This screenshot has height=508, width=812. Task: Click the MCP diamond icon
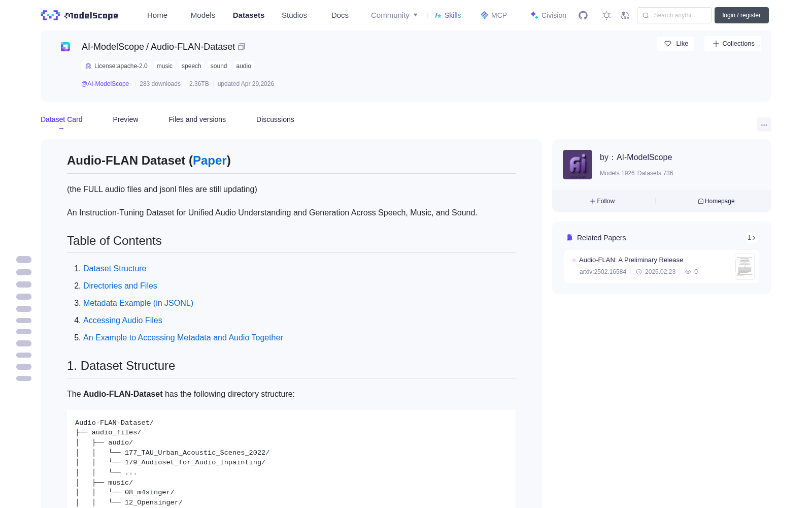click(484, 15)
